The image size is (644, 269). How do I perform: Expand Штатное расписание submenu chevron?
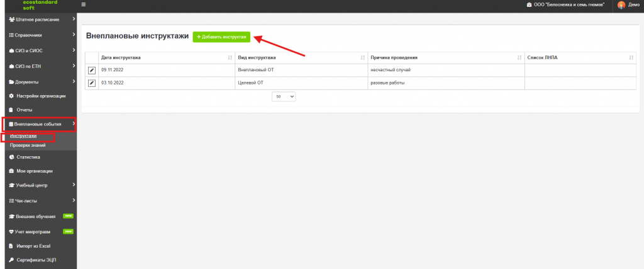[73, 19]
